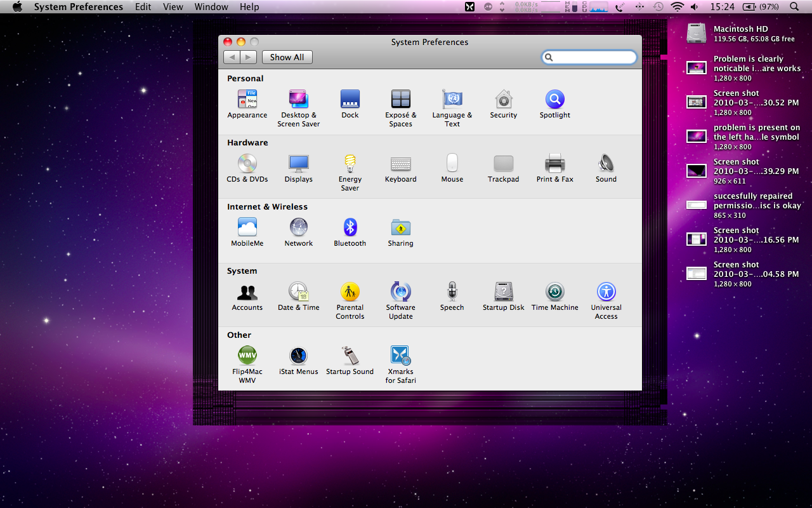Open Exposé & Spaces preferences
This screenshot has width=812, height=508.
click(x=401, y=108)
